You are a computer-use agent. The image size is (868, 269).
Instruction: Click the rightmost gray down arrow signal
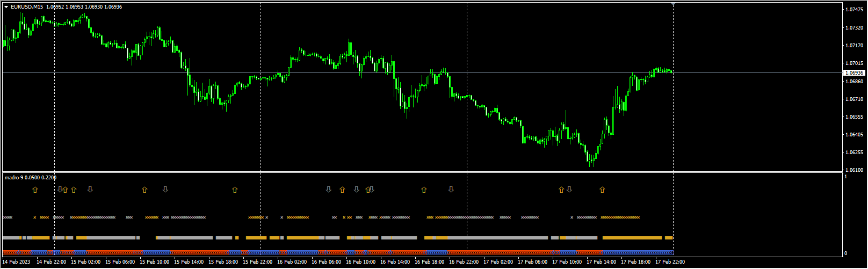(x=569, y=190)
